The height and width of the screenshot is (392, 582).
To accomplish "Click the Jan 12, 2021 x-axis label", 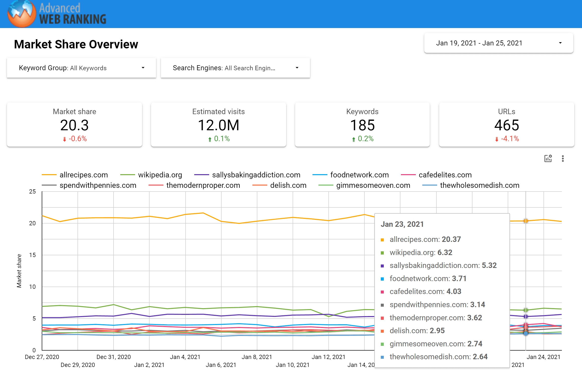I will pos(328,357).
